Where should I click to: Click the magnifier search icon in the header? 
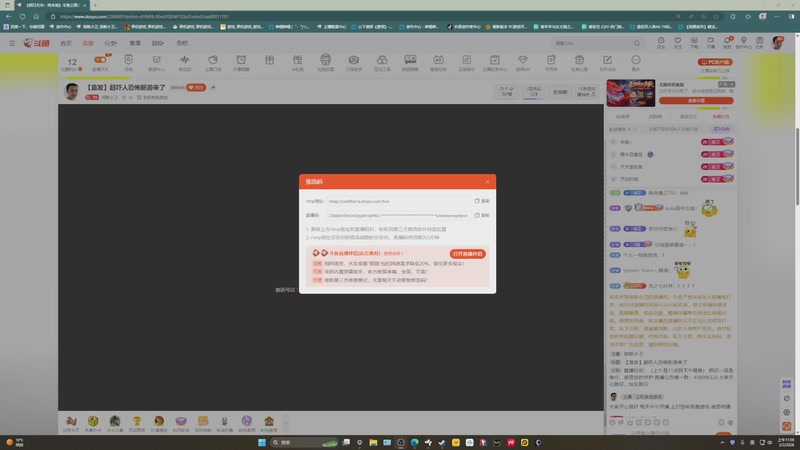tap(637, 43)
